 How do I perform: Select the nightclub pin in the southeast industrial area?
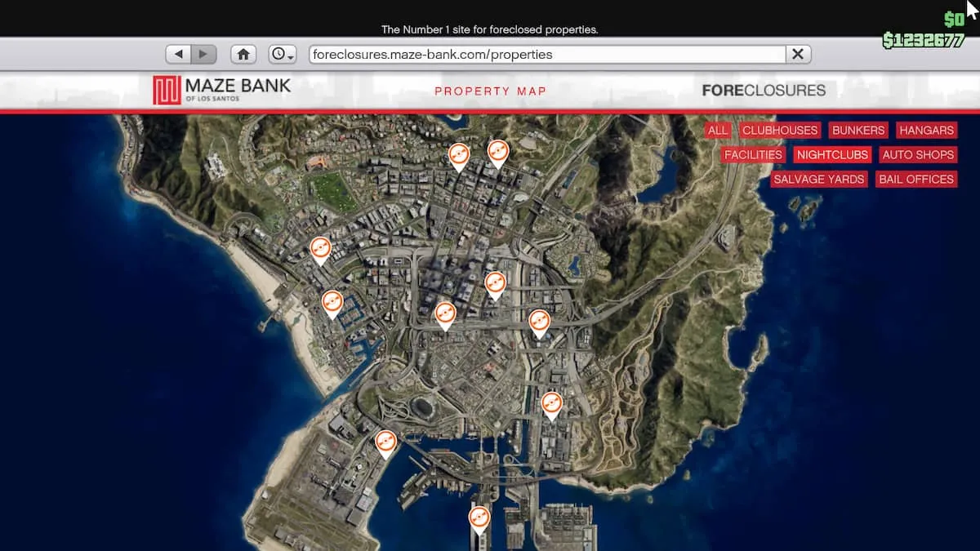click(552, 404)
